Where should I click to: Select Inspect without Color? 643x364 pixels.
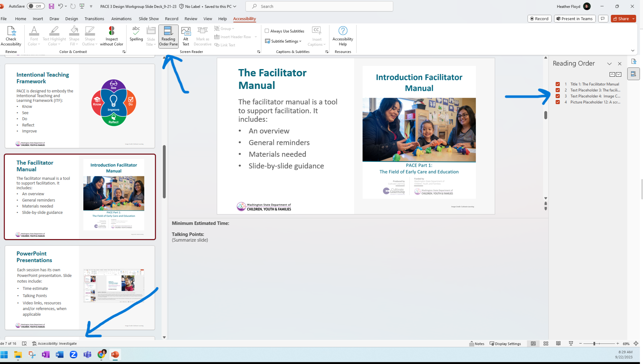(x=111, y=36)
